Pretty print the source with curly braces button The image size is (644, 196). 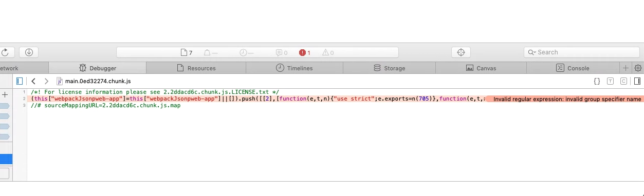(x=597, y=81)
